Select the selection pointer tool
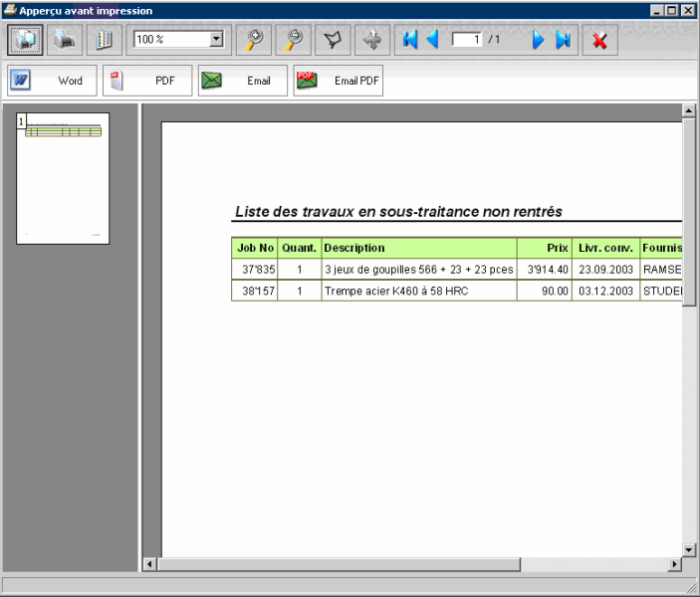Viewport: 700px width, 597px height. (x=333, y=40)
